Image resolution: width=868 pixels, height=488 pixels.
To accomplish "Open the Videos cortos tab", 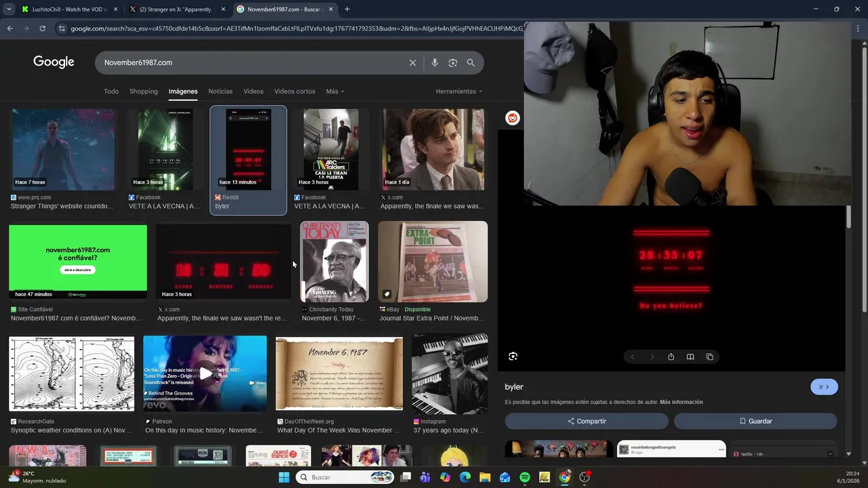I will point(294,91).
